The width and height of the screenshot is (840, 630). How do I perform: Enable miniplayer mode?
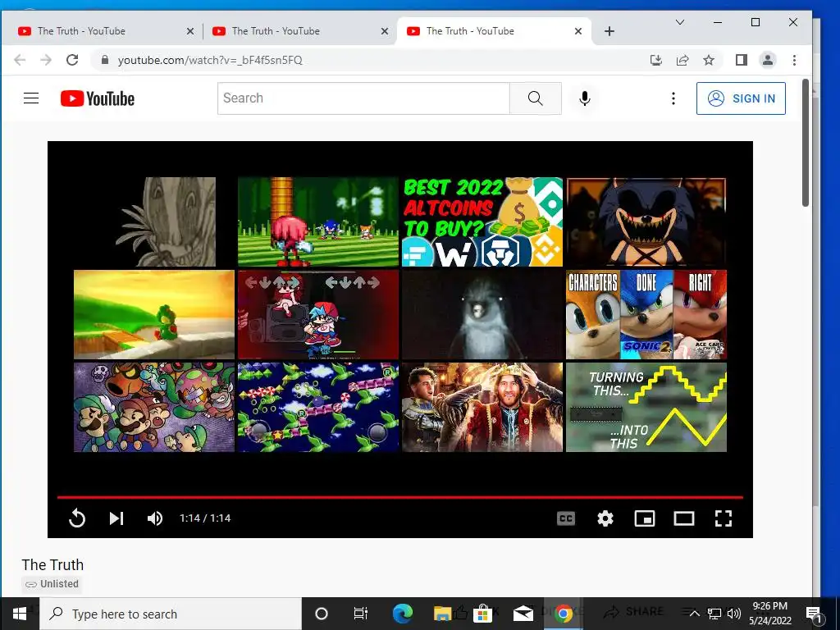[x=645, y=518]
